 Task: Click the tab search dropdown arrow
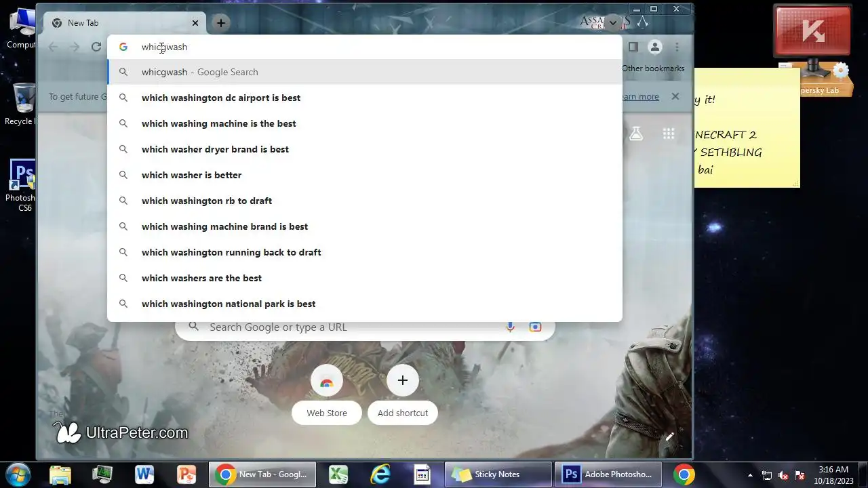point(613,22)
